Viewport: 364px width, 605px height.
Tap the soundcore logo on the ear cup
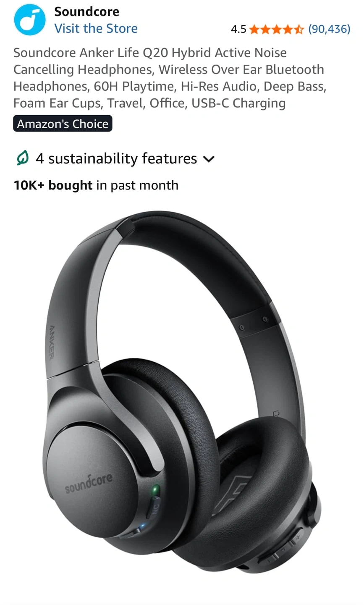coord(89,483)
